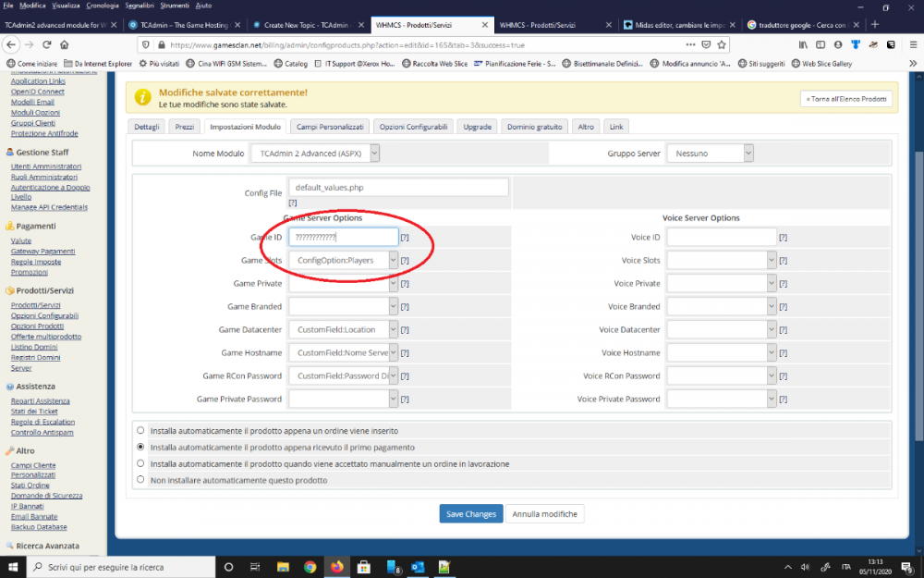Open Microsoft Store from the taskbar
The image size is (924, 578).
364,567
